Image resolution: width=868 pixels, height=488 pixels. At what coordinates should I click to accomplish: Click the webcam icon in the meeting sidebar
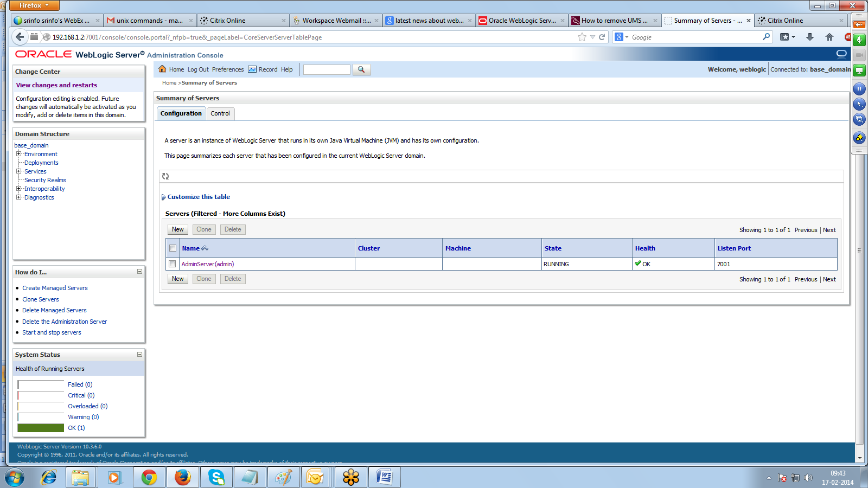click(859, 54)
